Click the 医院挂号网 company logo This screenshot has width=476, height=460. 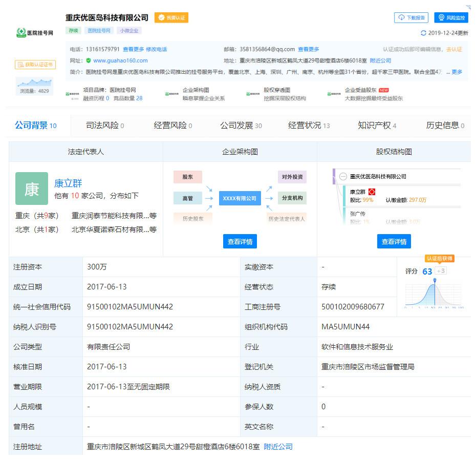click(35, 32)
